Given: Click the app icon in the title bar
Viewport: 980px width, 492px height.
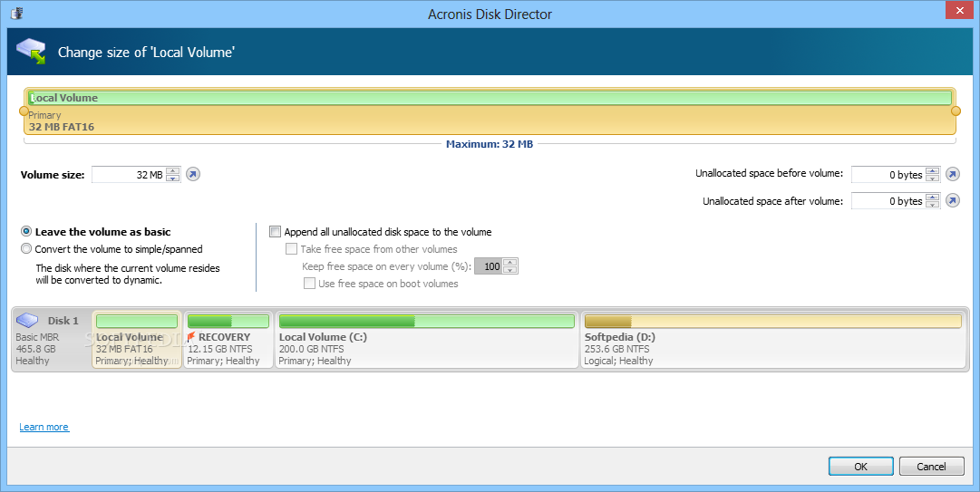Looking at the screenshot, I should pos(17,13).
